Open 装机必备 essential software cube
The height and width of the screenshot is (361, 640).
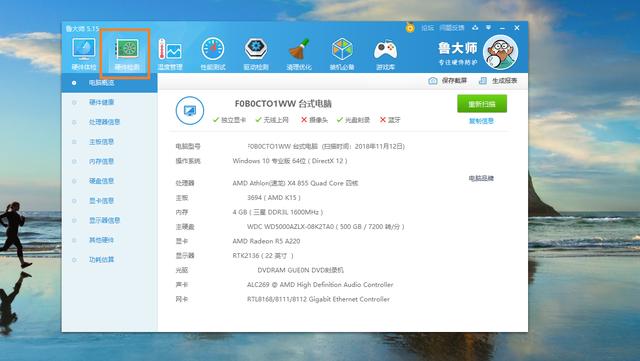point(342,54)
